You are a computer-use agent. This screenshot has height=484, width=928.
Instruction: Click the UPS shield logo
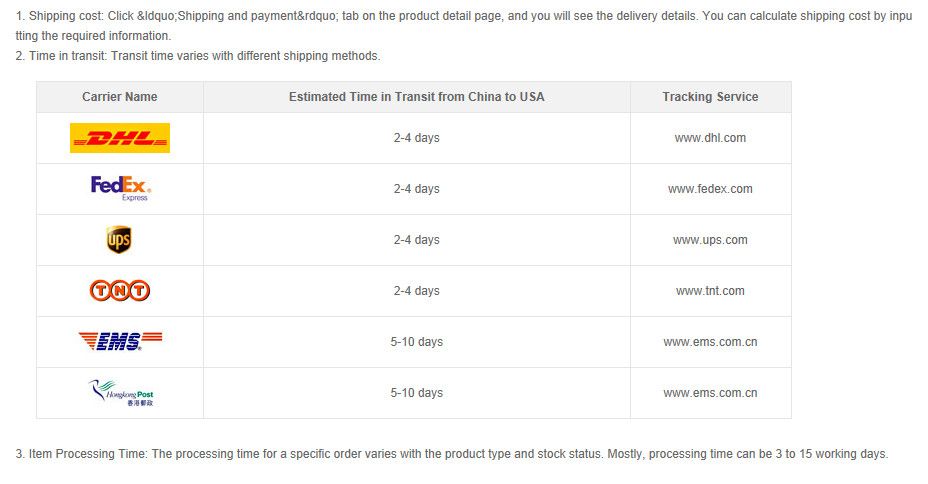119,240
